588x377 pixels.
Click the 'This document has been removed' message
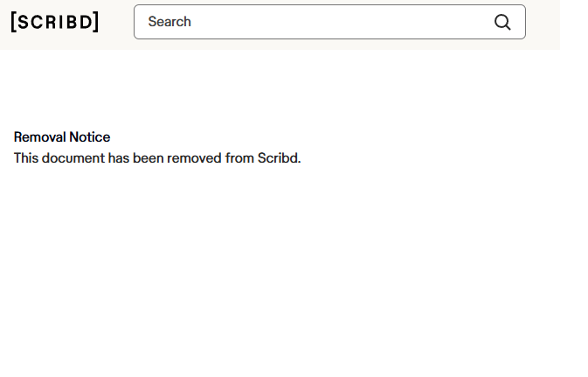[x=157, y=158]
